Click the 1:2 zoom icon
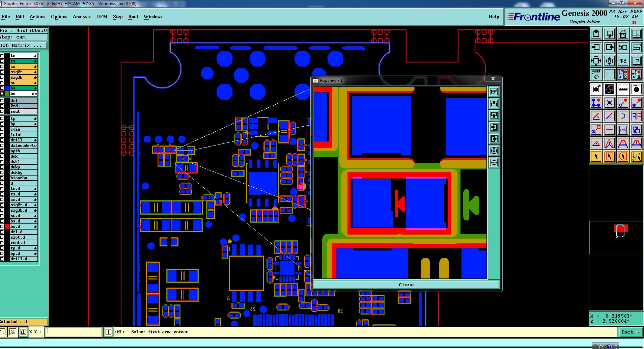This screenshot has height=349, width=644. pos(623,61)
